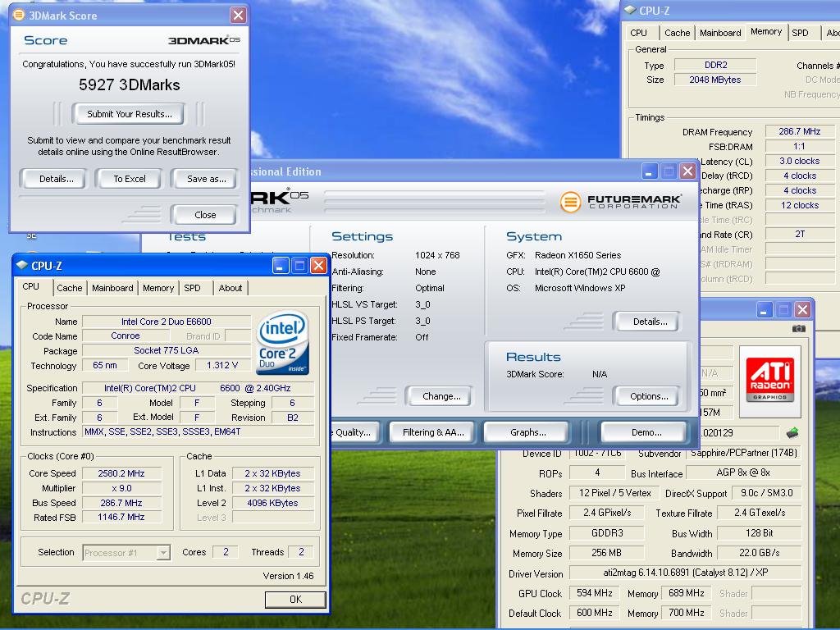
Task: Click the Bandwidth value 22.0 GB/s
Action: (x=759, y=552)
